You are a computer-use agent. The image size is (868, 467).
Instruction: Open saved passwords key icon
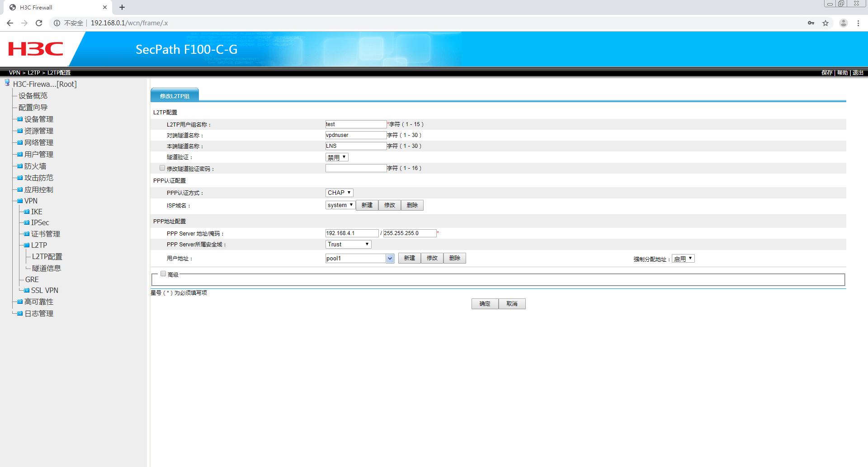811,23
